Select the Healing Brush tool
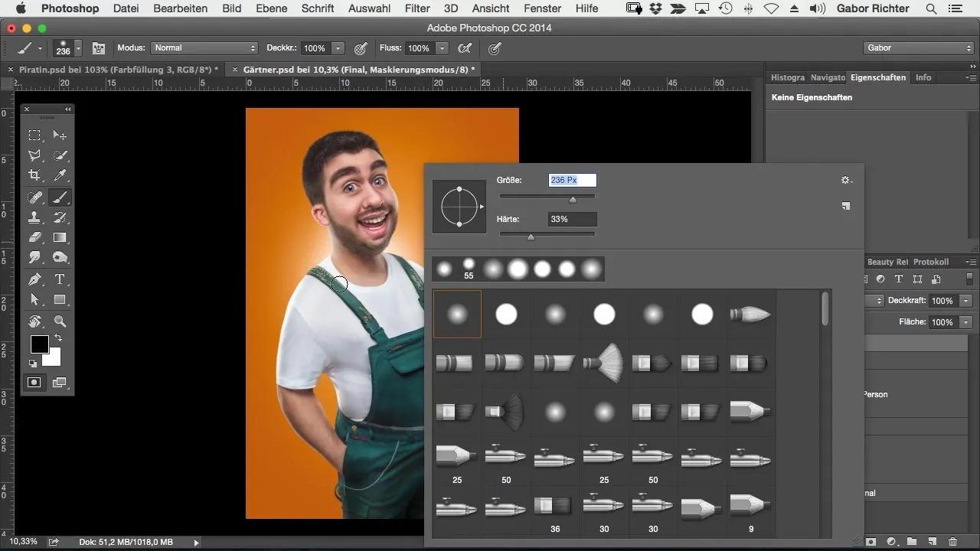 coord(35,197)
